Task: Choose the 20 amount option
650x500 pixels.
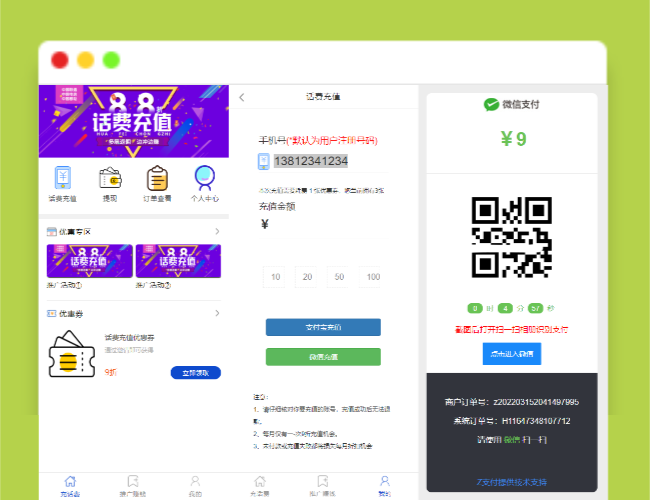Action: pyautogui.click(x=307, y=277)
